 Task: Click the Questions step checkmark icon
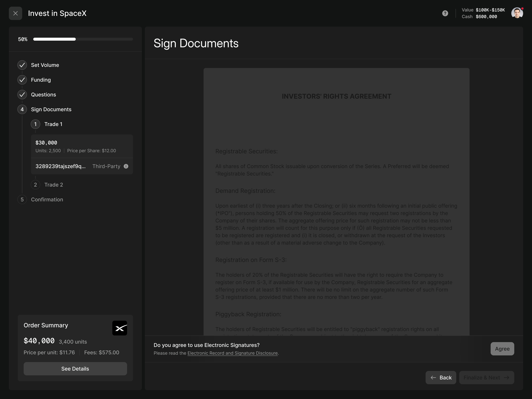[22, 95]
